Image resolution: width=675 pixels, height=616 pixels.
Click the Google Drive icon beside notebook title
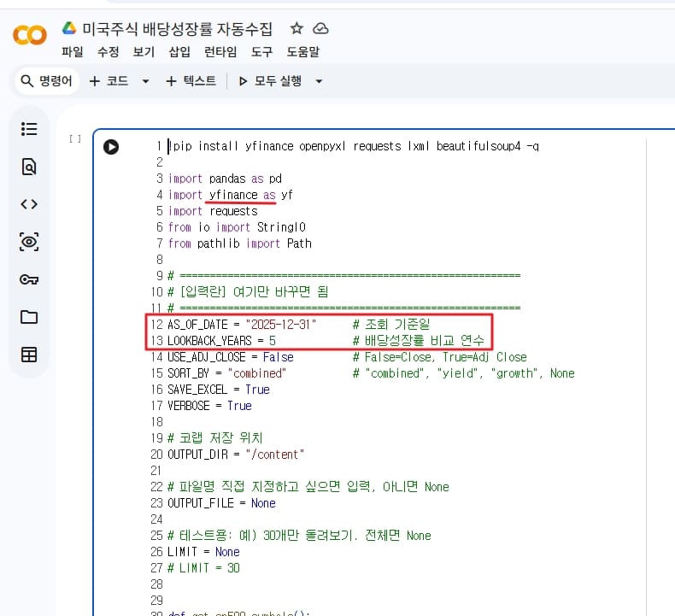[x=69, y=28]
